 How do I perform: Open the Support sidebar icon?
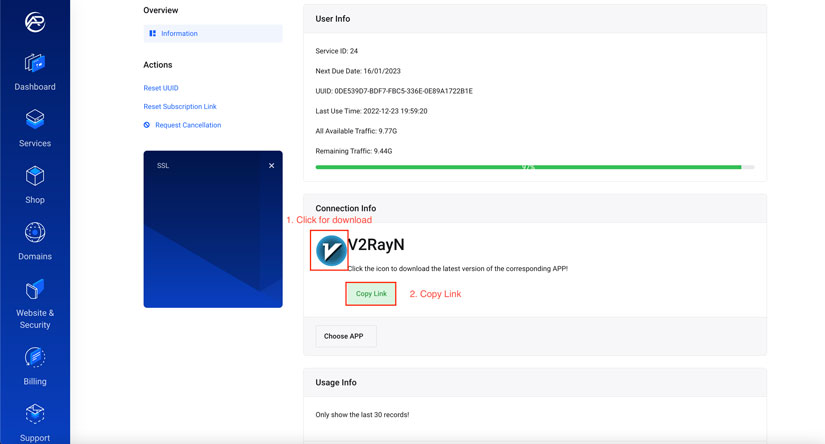tap(35, 414)
